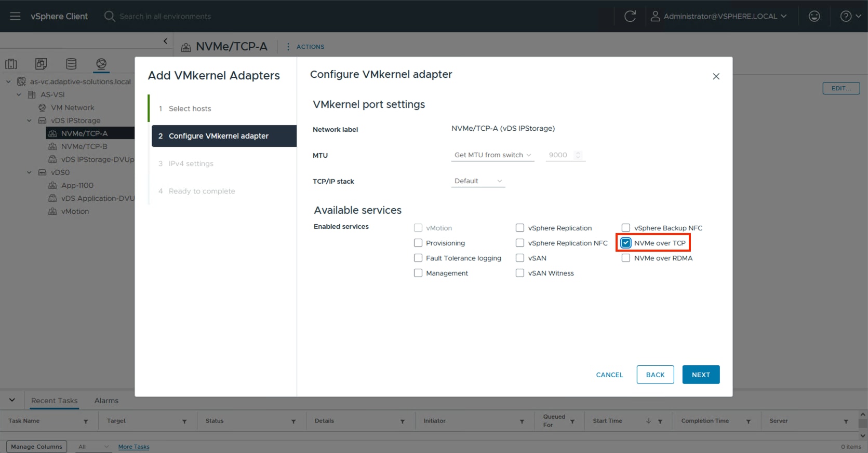Enable the vSAN service checkbox

[520, 258]
